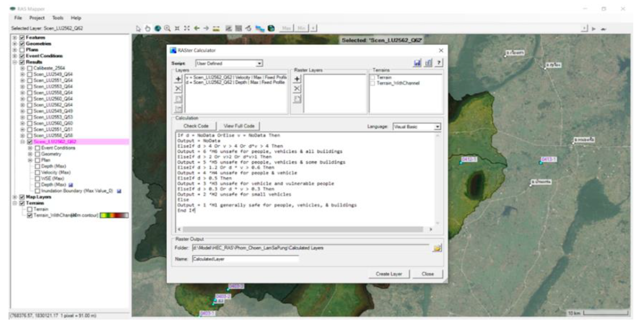Viewport: 644px width, 331px height.
Task: Click the measure ruler tool
Action: point(216,29)
